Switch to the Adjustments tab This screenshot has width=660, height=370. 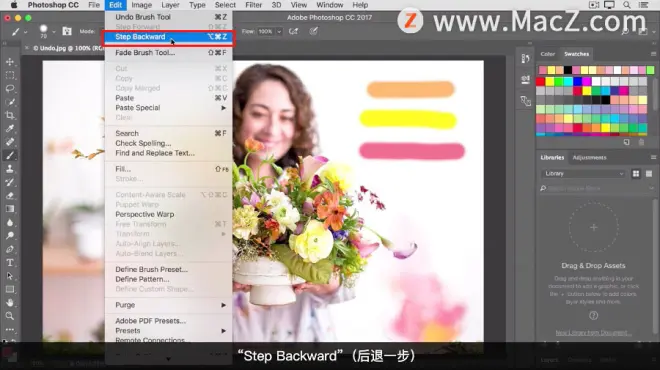point(589,157)
